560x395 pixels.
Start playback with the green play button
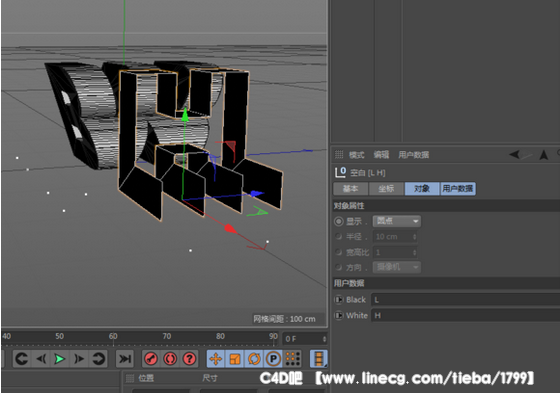point(59,359)
